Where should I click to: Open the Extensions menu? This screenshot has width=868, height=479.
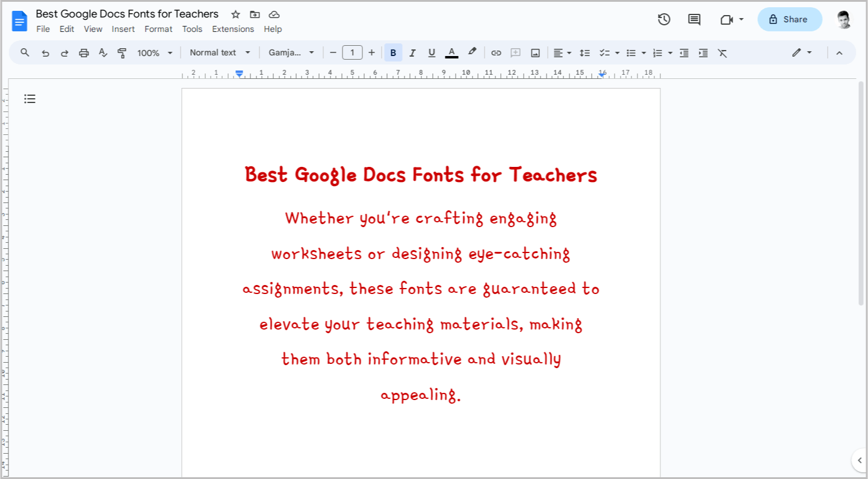tap(233, 28)
